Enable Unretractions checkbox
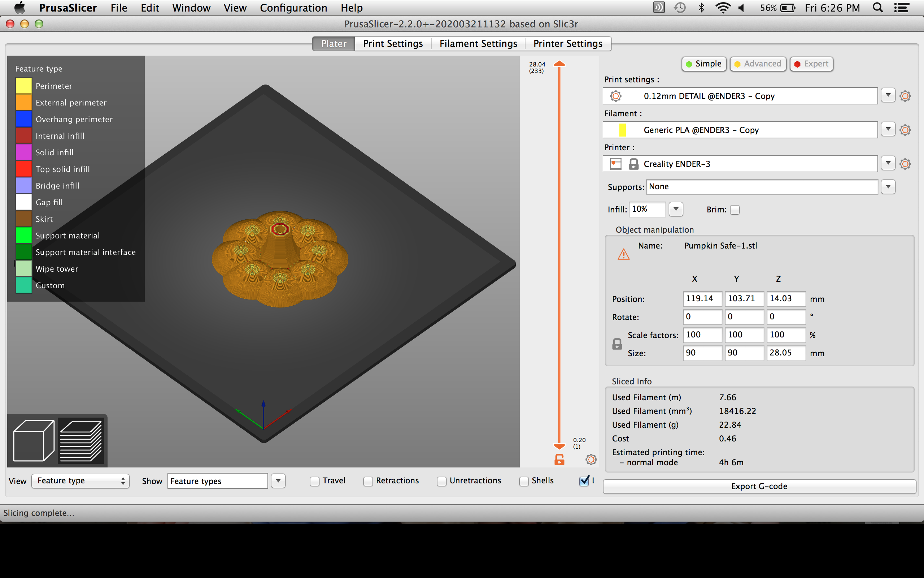 point(442,481)
